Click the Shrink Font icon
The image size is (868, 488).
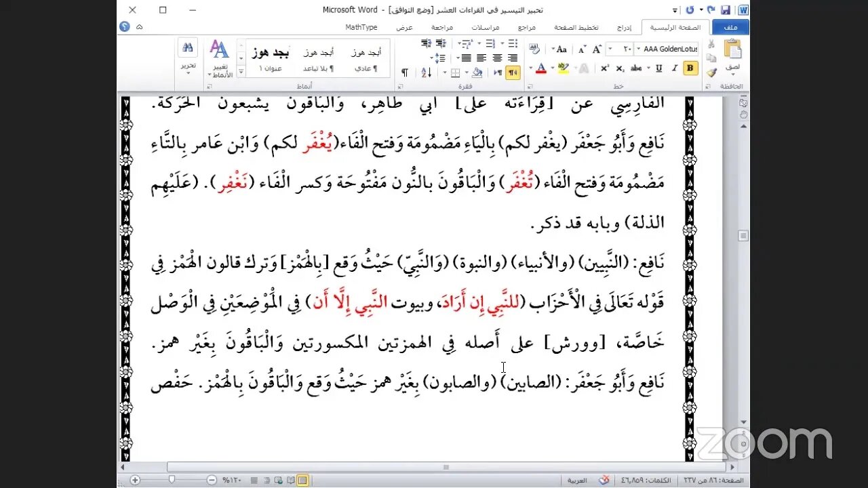582,49
